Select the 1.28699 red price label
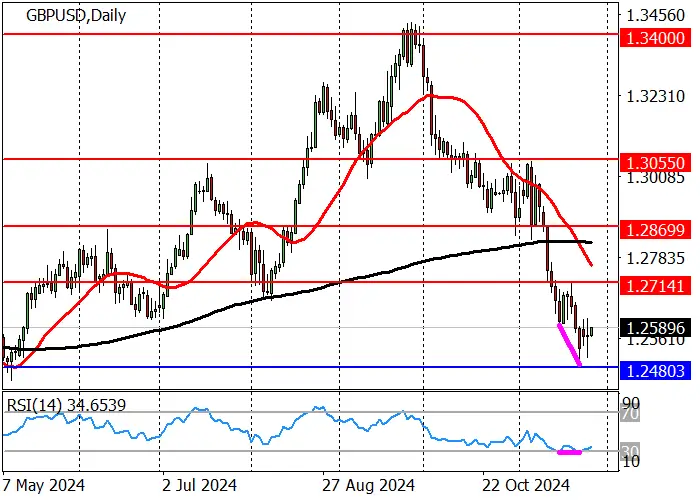 point(655,230)
